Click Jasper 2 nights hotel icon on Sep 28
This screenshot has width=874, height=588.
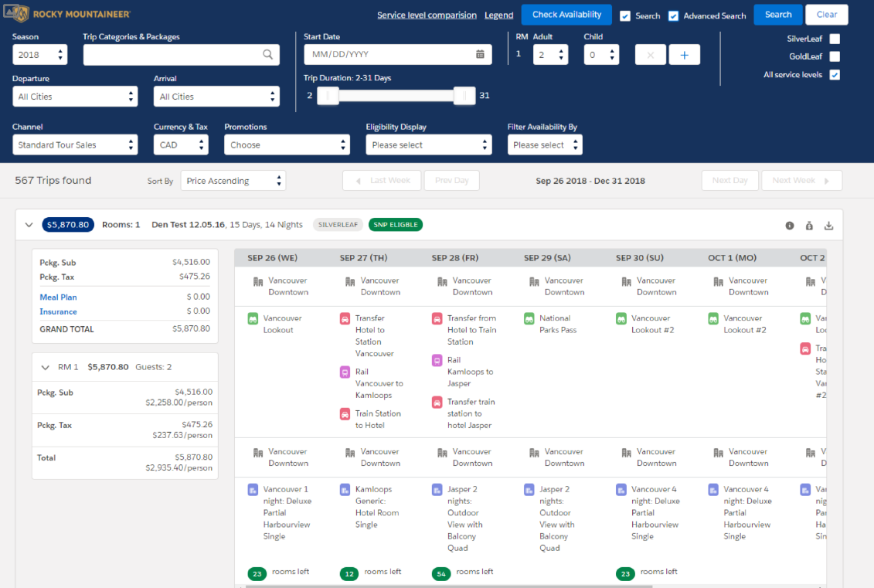pos(437,490)
